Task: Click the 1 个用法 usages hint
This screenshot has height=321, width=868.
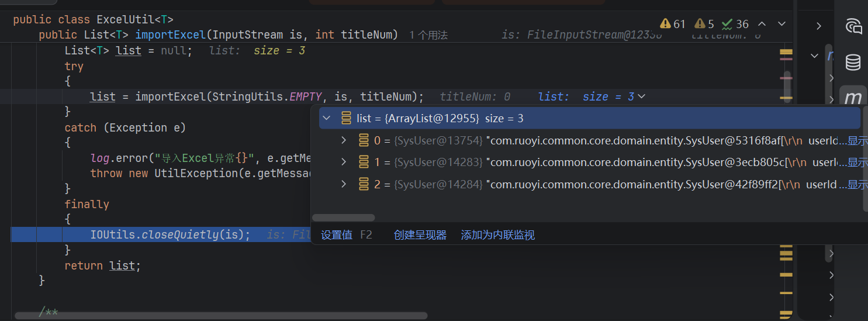Action: pyautogui.click(x=428, y=35)
